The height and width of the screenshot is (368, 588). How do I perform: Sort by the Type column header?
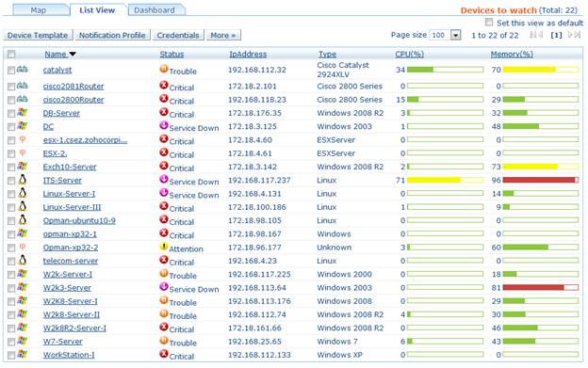tap(327, 55)
